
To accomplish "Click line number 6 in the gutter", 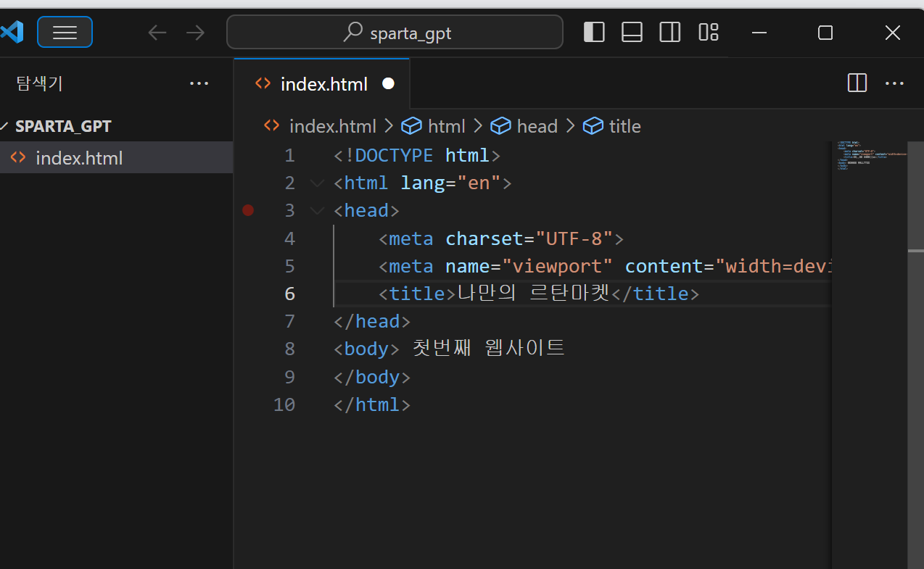I will pyautogui.click(x=290, y=294).
